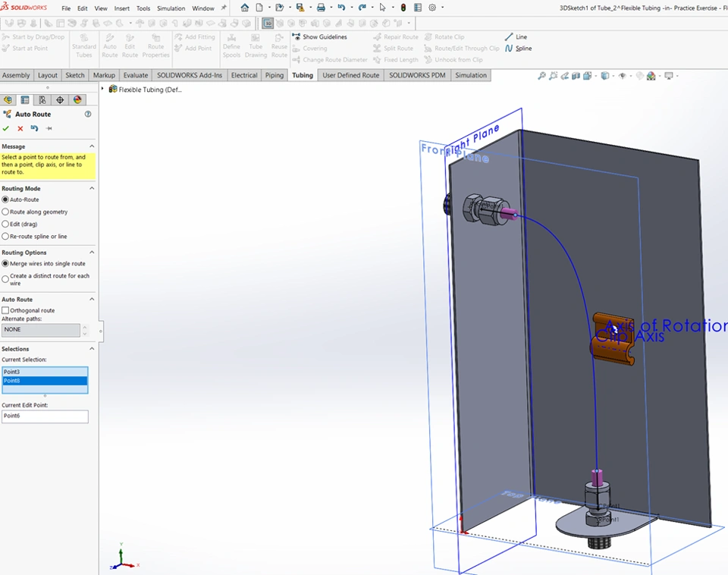This screenshot has height=575, width=728.
Task: Enable Orthogonal route checkbox
Action: pyautogui.click(x=6, y=311)
